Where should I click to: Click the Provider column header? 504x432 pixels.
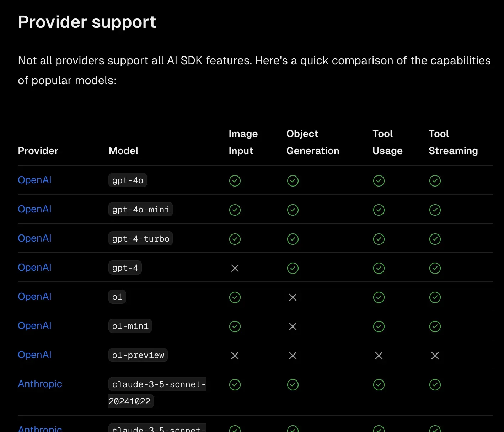coord(38,151)
